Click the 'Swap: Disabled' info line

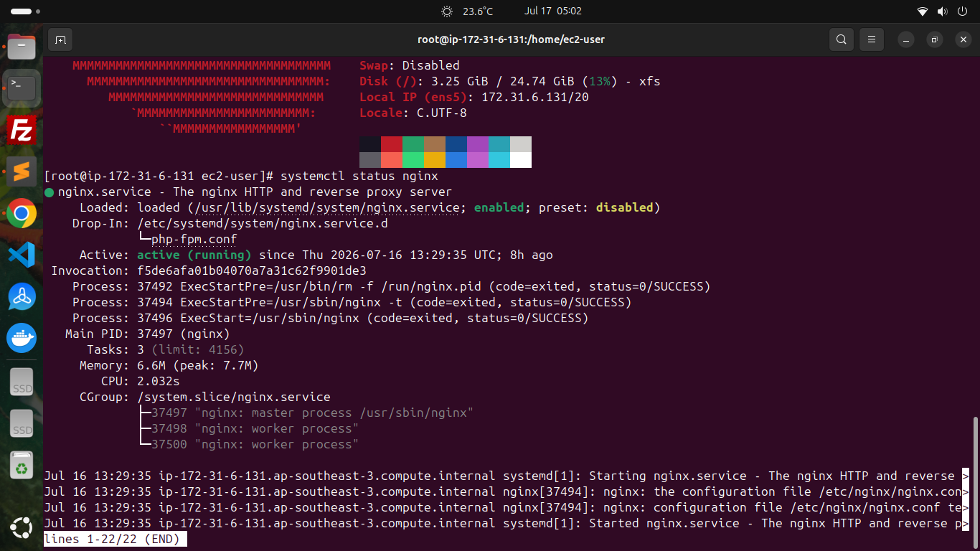click(410, 65)
